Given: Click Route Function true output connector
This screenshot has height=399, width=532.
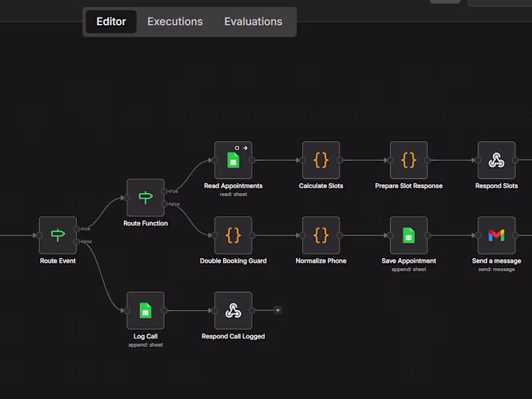Looking at the screenshot, I should point(164,192).
